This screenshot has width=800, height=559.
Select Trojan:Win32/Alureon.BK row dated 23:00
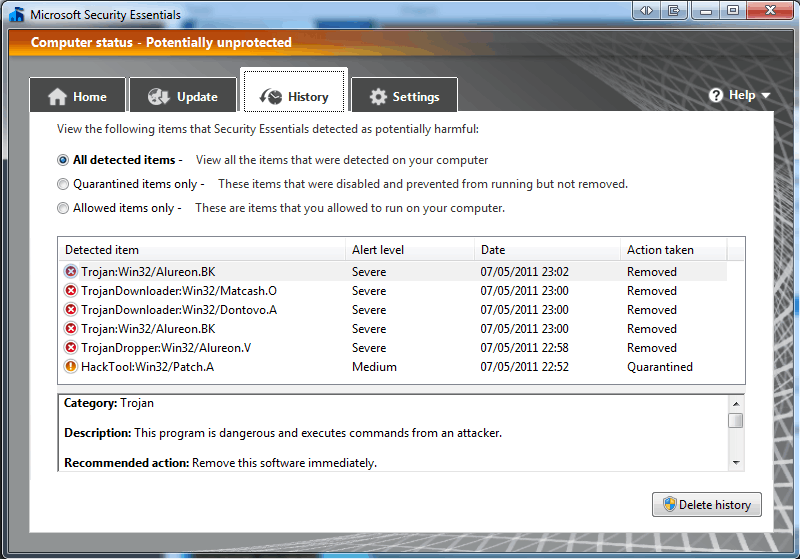coord(393,328)
